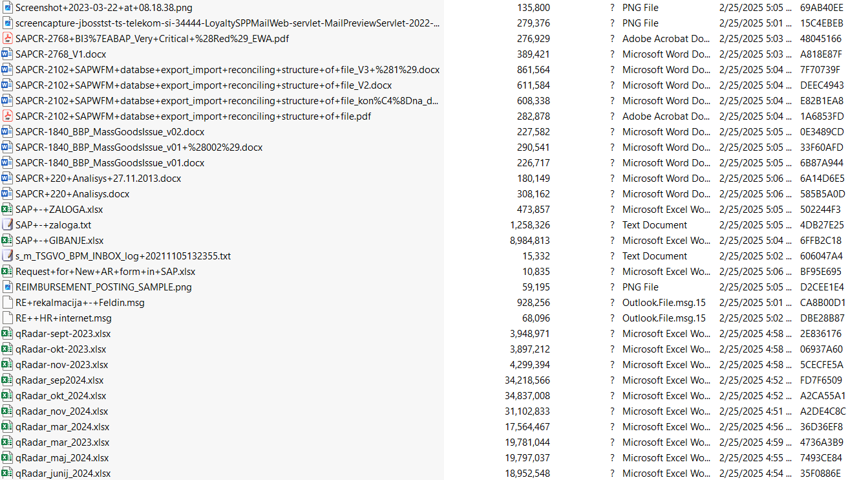
Task: Click the Word icon of SAPCR+220+Analisys+27.11.2013.docx
Action: point(7,179)
